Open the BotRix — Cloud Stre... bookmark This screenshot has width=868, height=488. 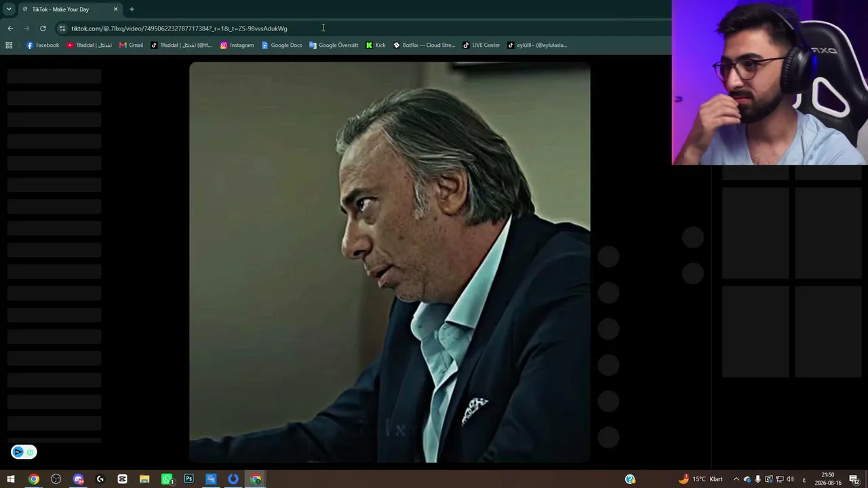pos(424,45)
